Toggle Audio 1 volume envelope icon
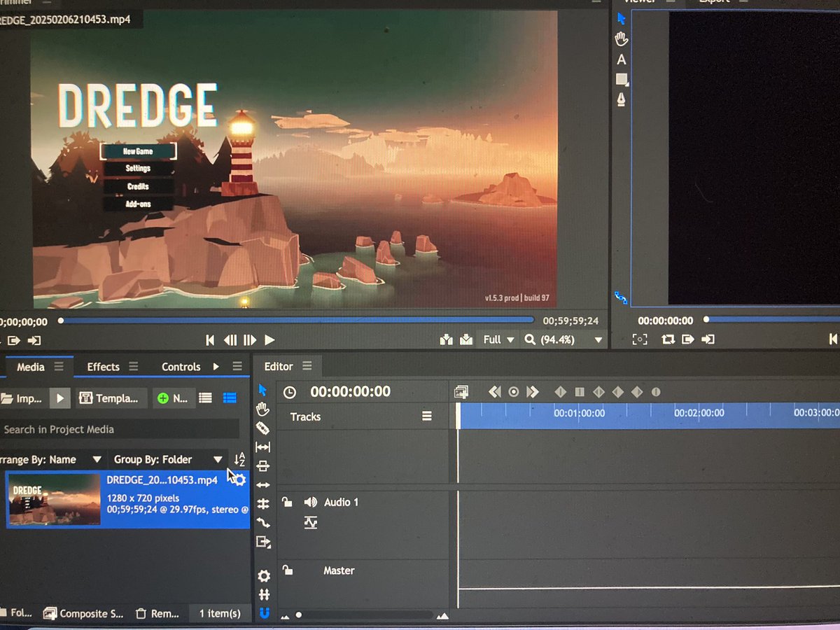Screen dimensions: 840x630 (x=310, y=522)
